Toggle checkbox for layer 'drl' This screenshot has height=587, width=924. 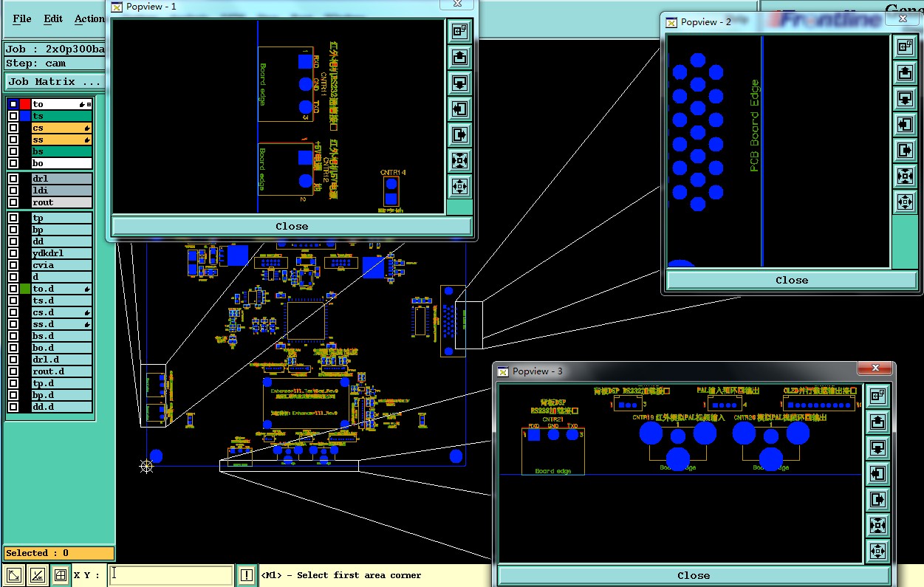click(13, 179)
